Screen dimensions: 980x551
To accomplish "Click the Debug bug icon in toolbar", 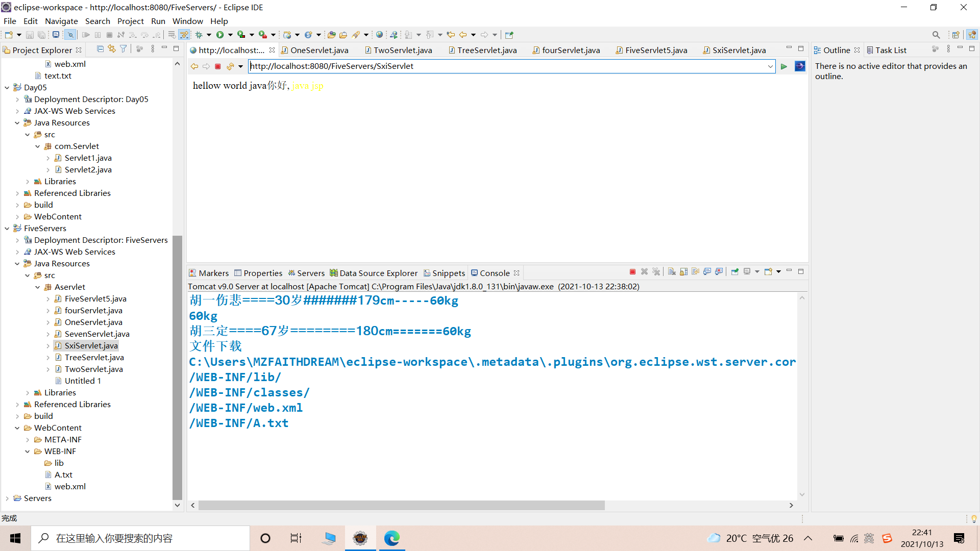I will coord(199,35).
